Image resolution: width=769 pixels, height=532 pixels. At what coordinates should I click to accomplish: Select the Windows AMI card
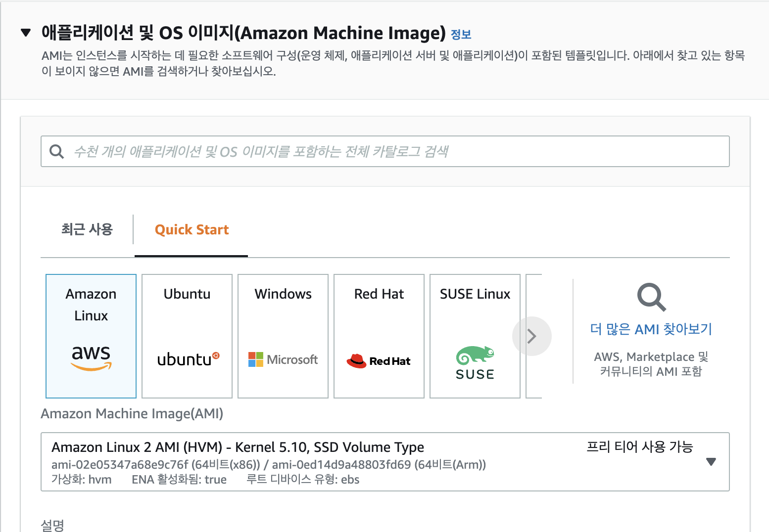(x=283, y=336)
